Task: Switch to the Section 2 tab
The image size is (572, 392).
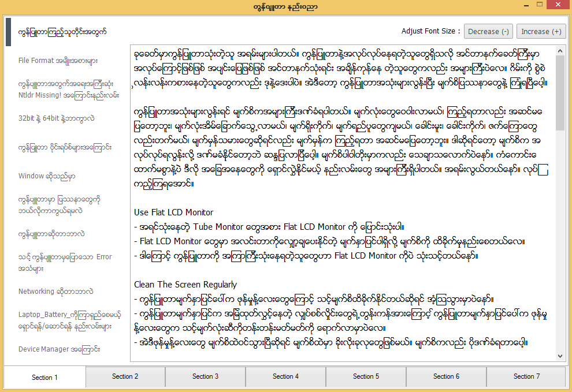Action: 125,376
